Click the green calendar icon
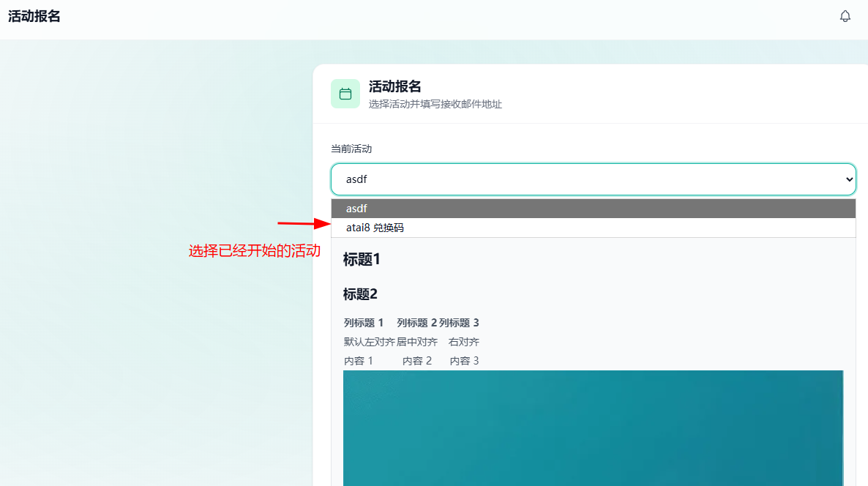The width and height of the screenshot is (868, 486). click(345, 94)
